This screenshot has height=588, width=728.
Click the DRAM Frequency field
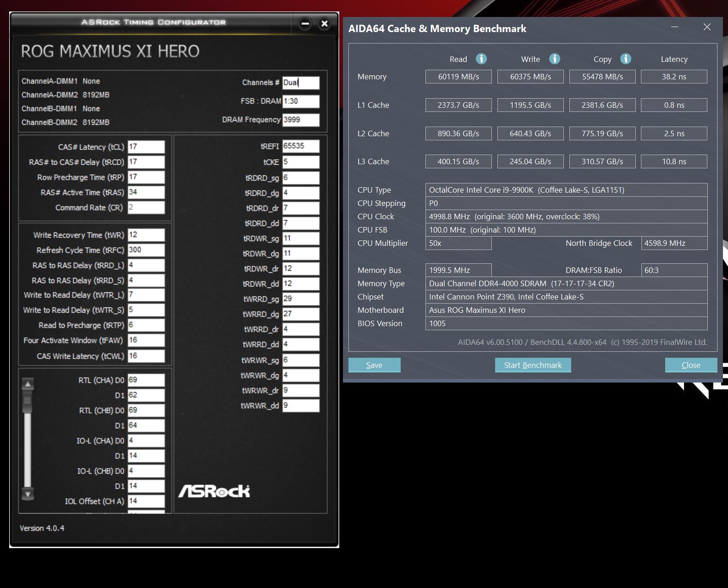(x=301, y=120)
